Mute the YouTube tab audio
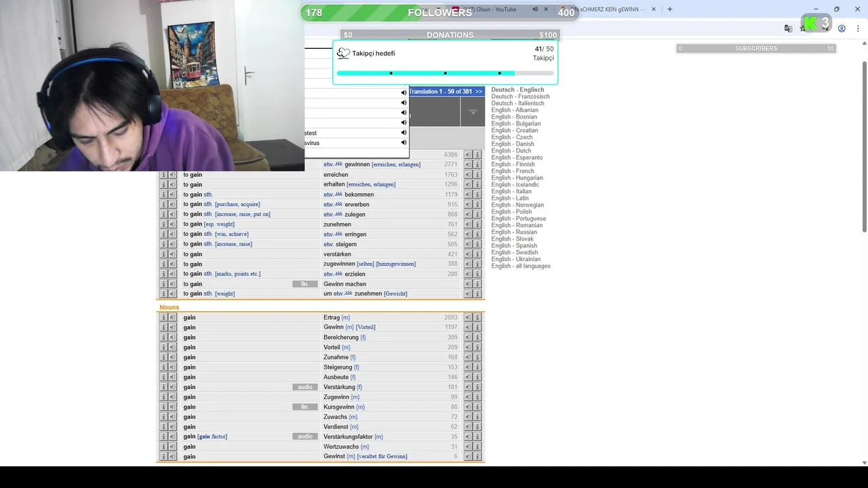Screen dimensions: 868x488 coord(534,9)
